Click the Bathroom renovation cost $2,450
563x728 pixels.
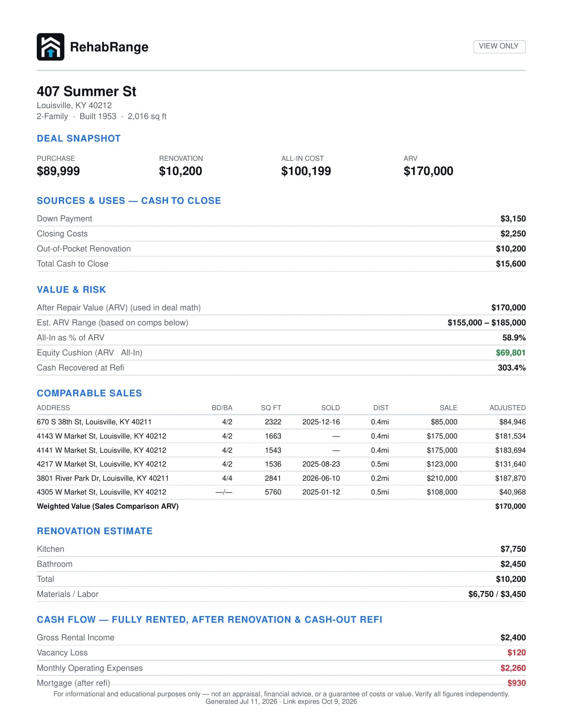(x=513, y=564)
